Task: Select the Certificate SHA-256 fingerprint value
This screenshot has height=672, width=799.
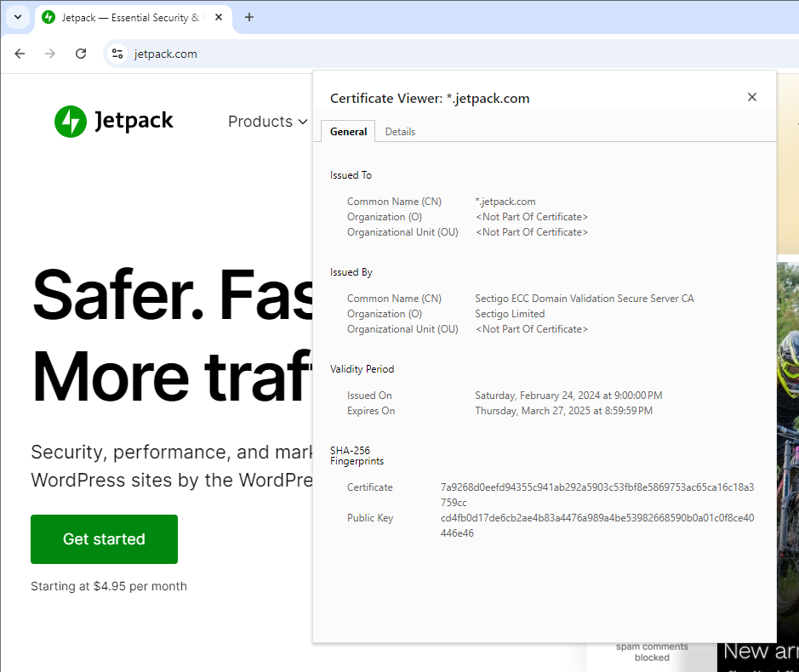Action: click(597, 495)
